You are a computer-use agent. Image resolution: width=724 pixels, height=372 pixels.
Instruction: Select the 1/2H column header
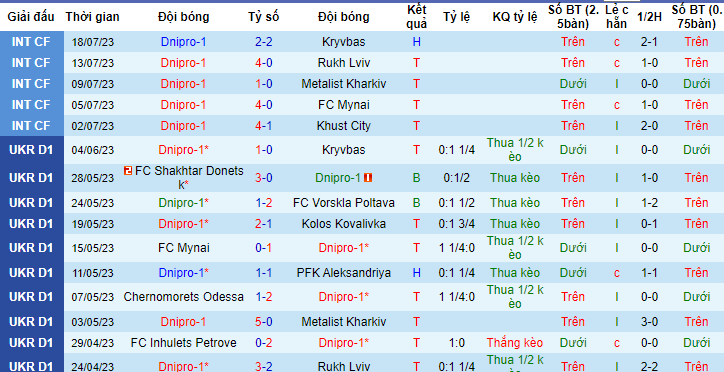tap(649, 17)
